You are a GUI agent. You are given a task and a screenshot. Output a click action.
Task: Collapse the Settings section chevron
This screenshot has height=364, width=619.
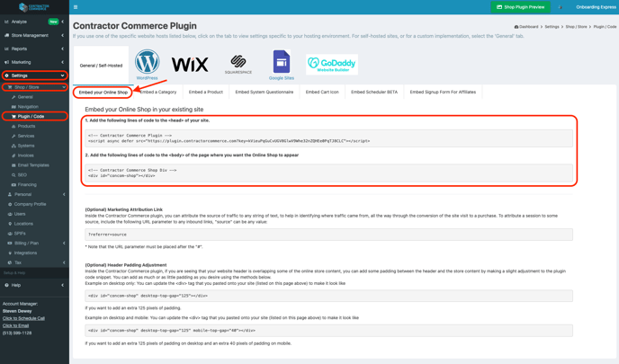(x=62, y=75)
